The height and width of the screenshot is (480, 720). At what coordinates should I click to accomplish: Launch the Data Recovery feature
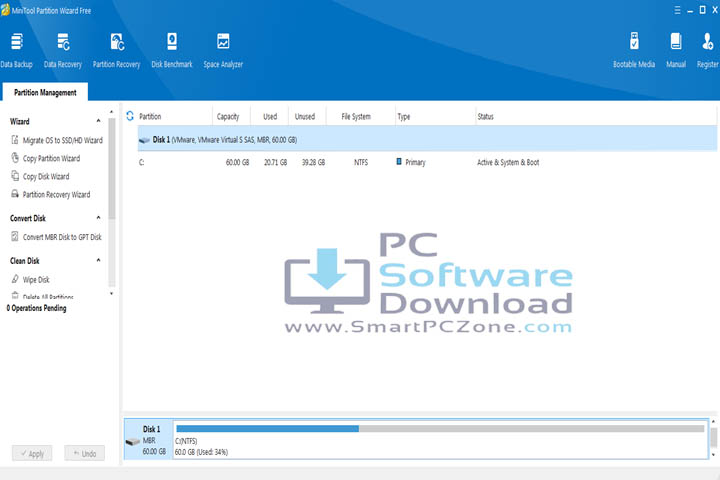tap(63, 51)
